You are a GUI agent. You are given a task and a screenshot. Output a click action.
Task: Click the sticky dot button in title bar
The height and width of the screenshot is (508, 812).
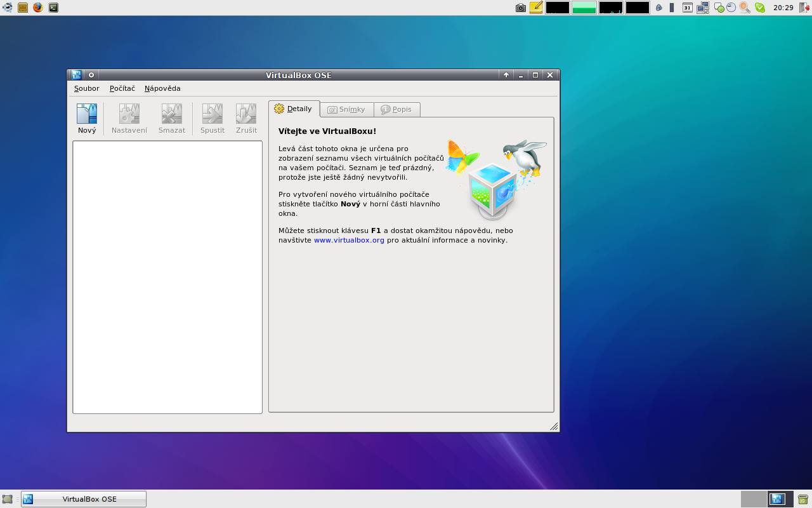pos(91,75)
